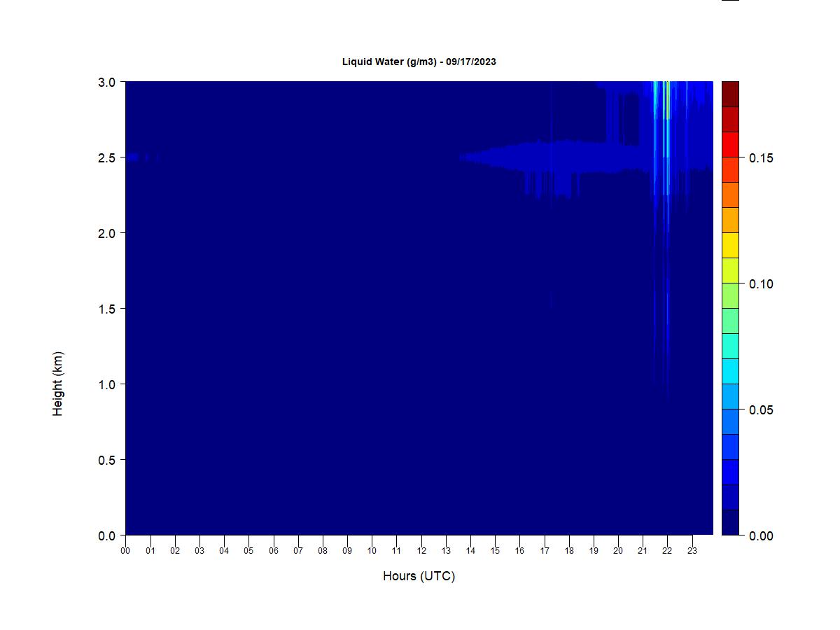Click the 0.00 colorbar label
Image resolution: width=840 pixels, height=630 pixels.
pos(761,535)
